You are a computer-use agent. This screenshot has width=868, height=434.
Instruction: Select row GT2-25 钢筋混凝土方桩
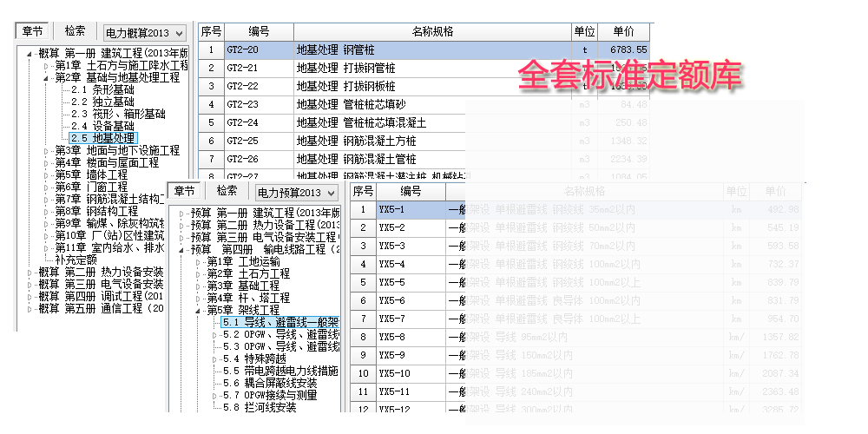pyautogui.click(x=424, y=141)
